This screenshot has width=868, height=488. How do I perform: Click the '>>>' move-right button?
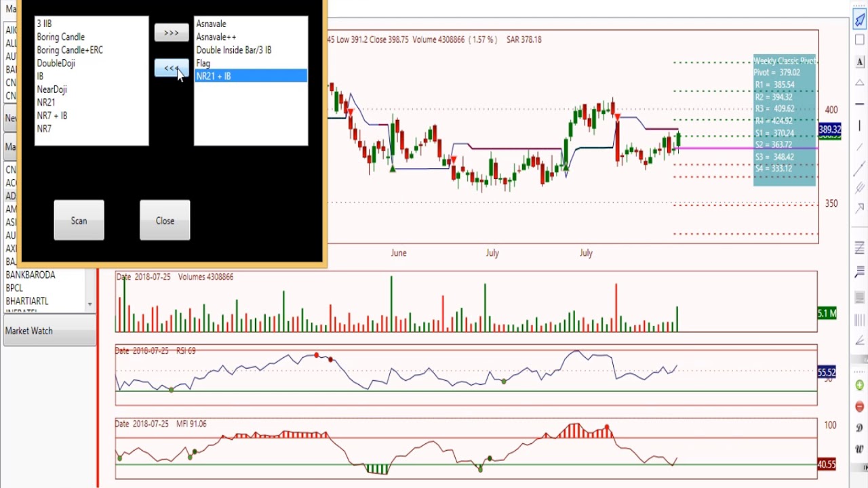172,33
